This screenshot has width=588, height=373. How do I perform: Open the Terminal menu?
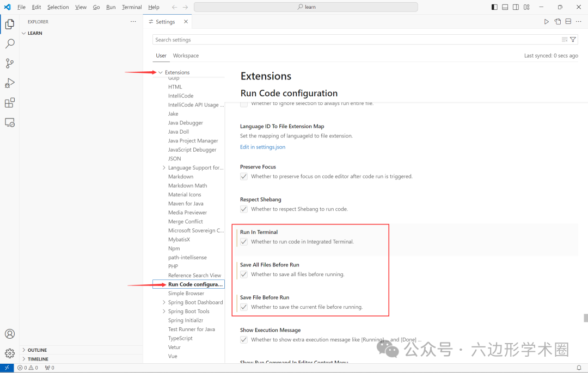click(x=131, y=7)
